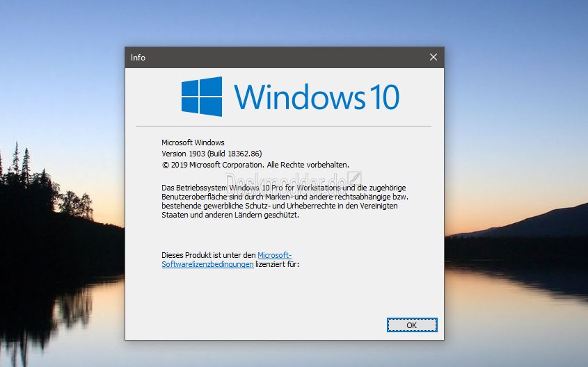Click 'Version 1903 (Build 18362.86)' text
Screen dimensions: 588x367
tap(212, 154)
